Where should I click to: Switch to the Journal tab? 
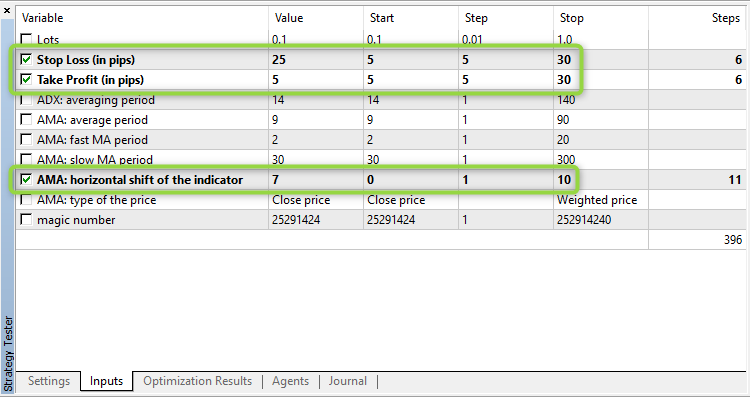pyautogui.click(x=348, y=381)
